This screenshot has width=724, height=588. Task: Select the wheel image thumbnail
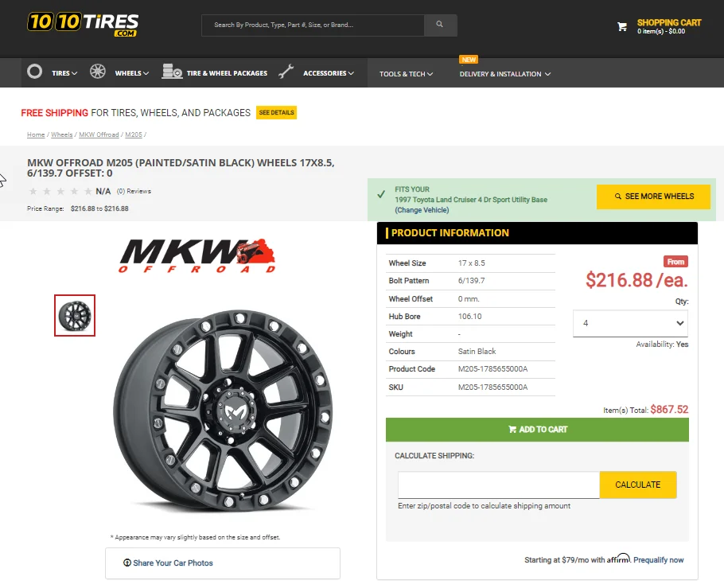[75, 315]
